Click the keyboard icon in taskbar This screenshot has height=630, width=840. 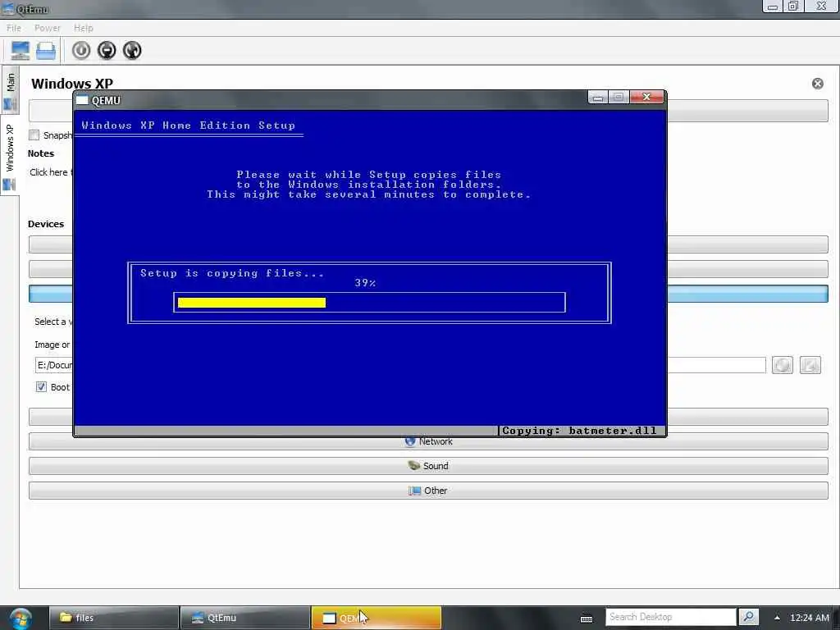pos(587,619)
